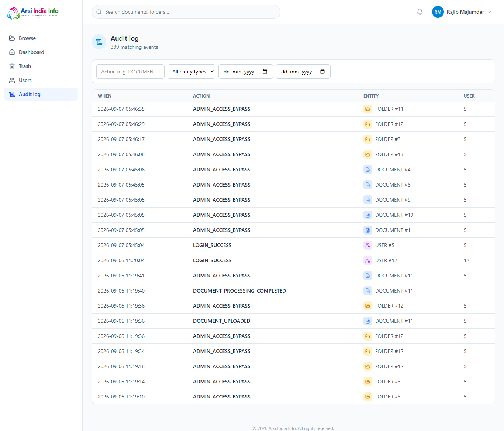Click FOLDER #3 in 11:19:14 row

point(388,382)
